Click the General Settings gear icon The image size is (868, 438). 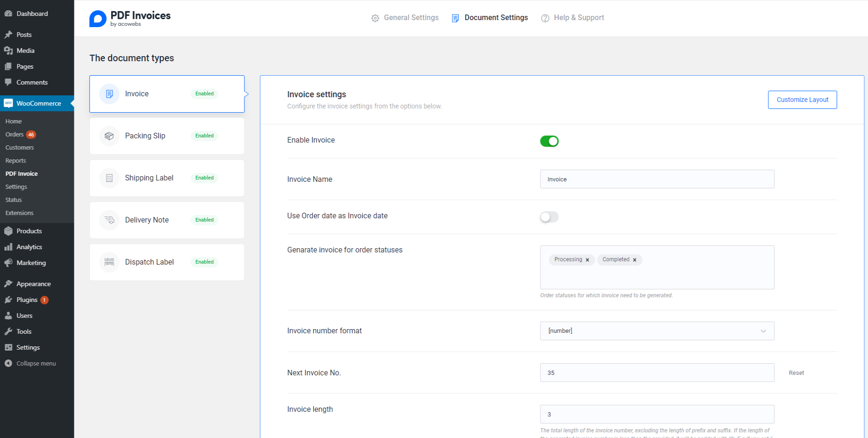375,18
